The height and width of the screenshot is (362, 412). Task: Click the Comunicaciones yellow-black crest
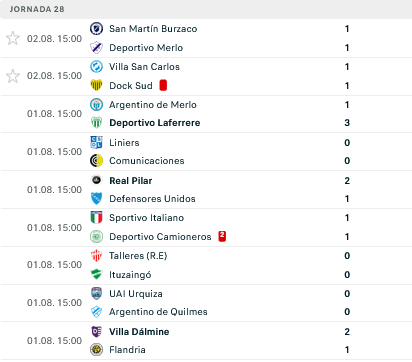pyautogui.click(x=96, y=161)
